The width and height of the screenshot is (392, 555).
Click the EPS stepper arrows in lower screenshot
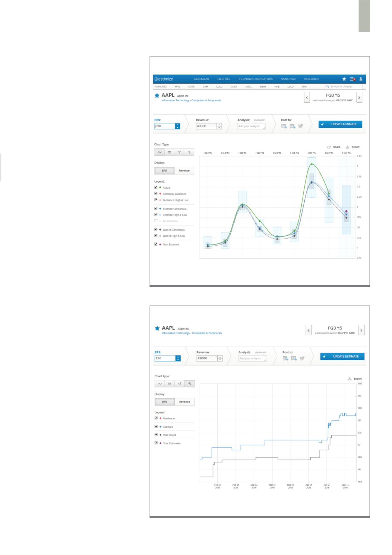(178, 358)
